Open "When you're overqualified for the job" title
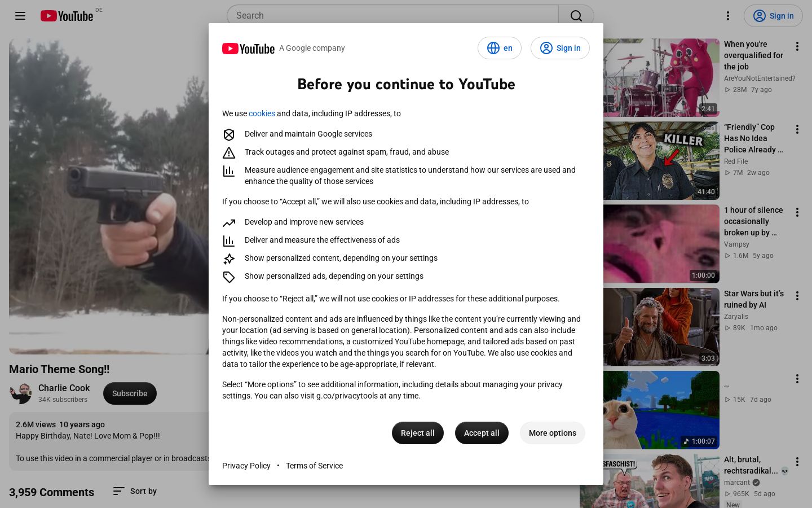812x508 pixels. [x=753, y=55]
